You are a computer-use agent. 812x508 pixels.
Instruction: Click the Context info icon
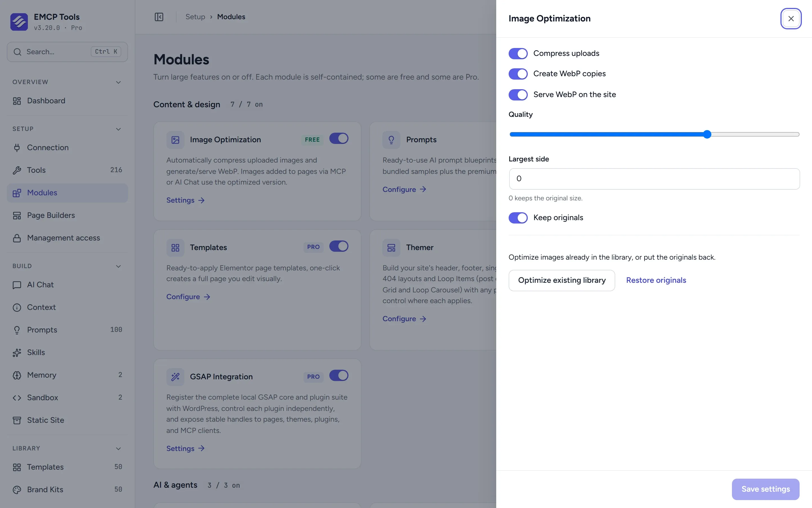coord(17,307)
